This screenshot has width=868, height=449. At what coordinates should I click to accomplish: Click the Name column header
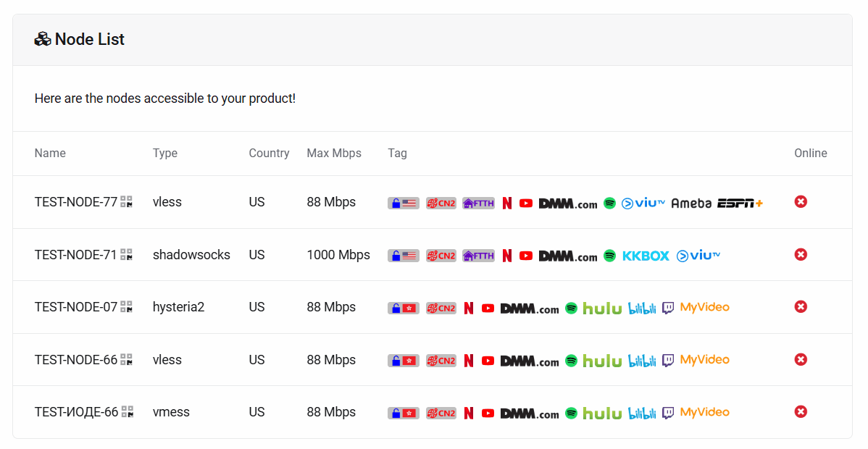pyautogui.click(x=50, y=154)
